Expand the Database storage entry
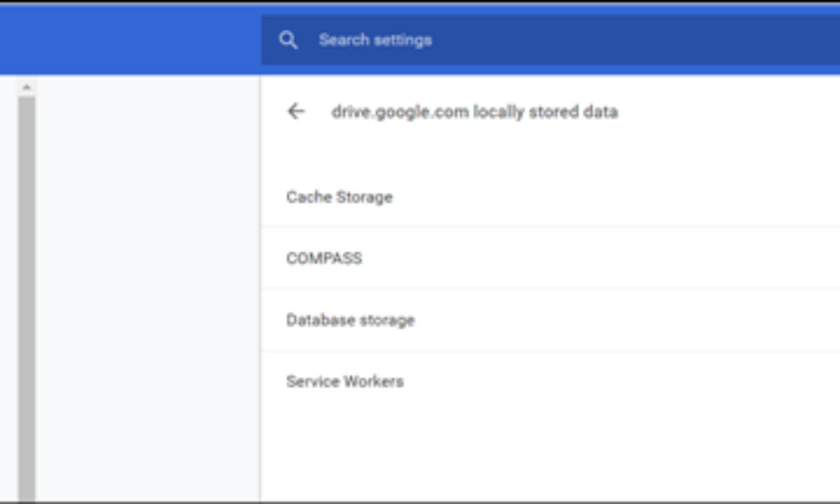Screen dimensions: 840x504 [x=550, y=320]
